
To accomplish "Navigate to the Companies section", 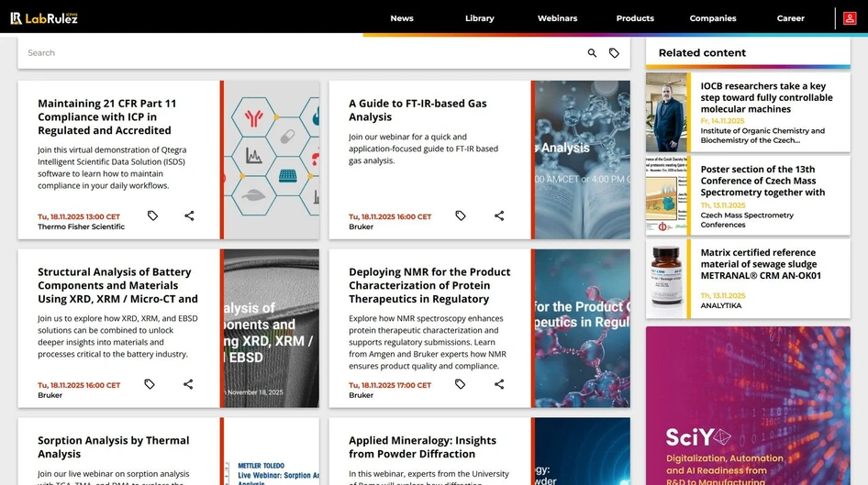I will [713, 18].
